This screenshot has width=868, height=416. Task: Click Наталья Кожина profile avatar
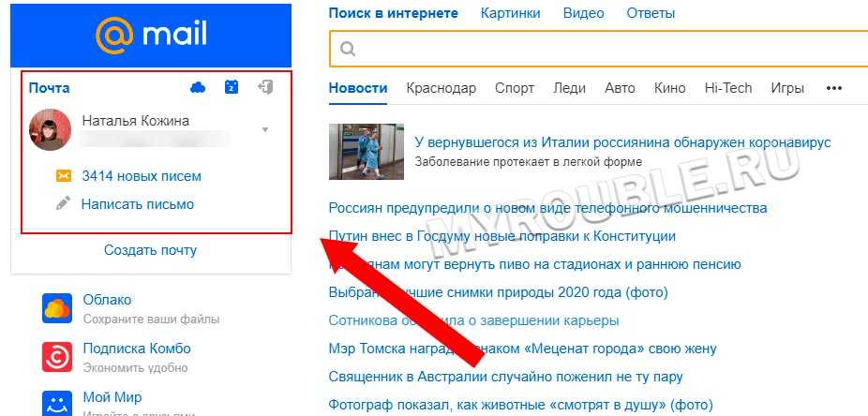click(51, 129)
